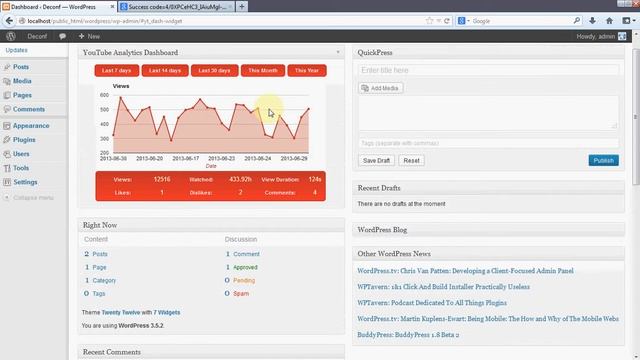Click the QuickPress tags input field
Image resolution: width=640 pixels, height=360 pixels.
(488, 143)
